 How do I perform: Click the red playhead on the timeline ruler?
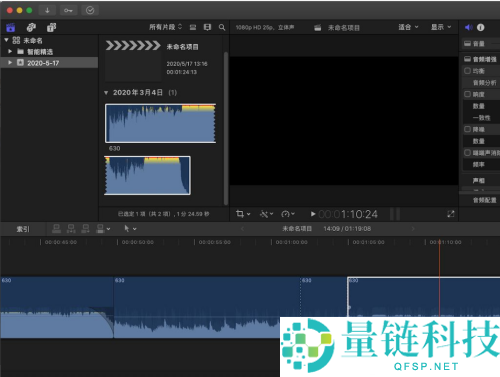click(439, 242)
